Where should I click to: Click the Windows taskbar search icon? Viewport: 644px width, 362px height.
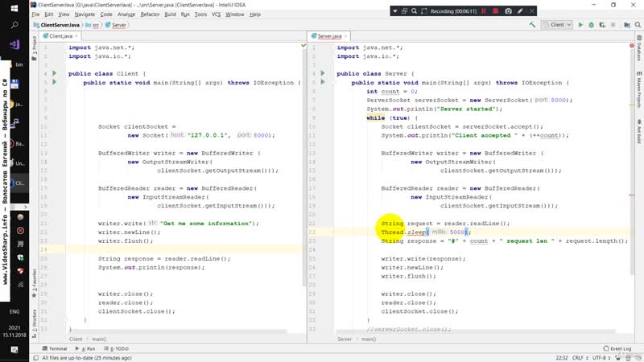click(x=14, y=25)
